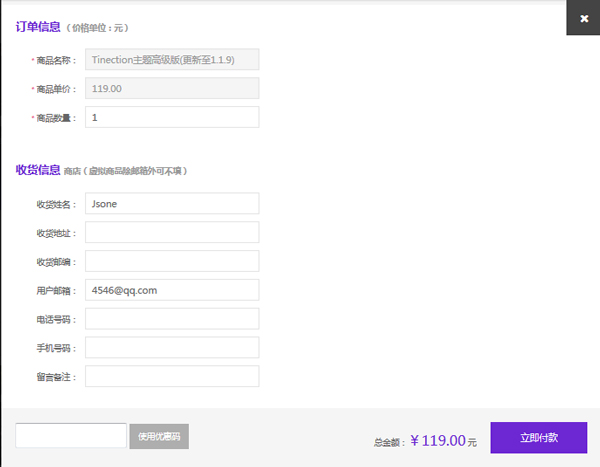Click the 虚拟商品除邮箱外可不填 hint
600x467 pixels.
[135, 171]
